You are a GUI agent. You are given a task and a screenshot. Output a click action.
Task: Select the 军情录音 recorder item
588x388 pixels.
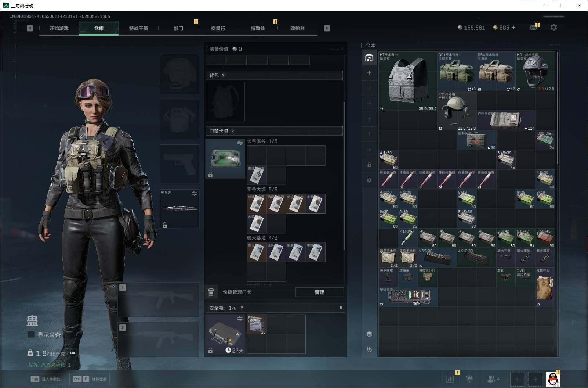point(408,297)
